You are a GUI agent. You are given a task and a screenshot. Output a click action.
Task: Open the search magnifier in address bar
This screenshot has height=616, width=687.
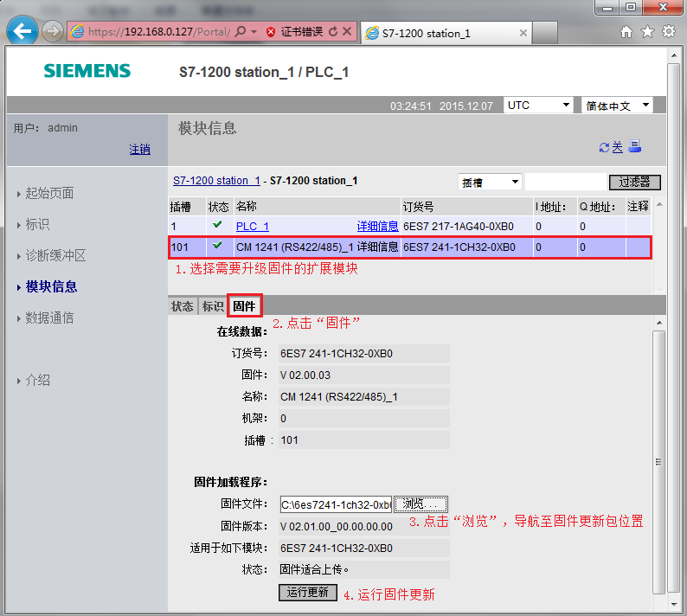(241, 31)
